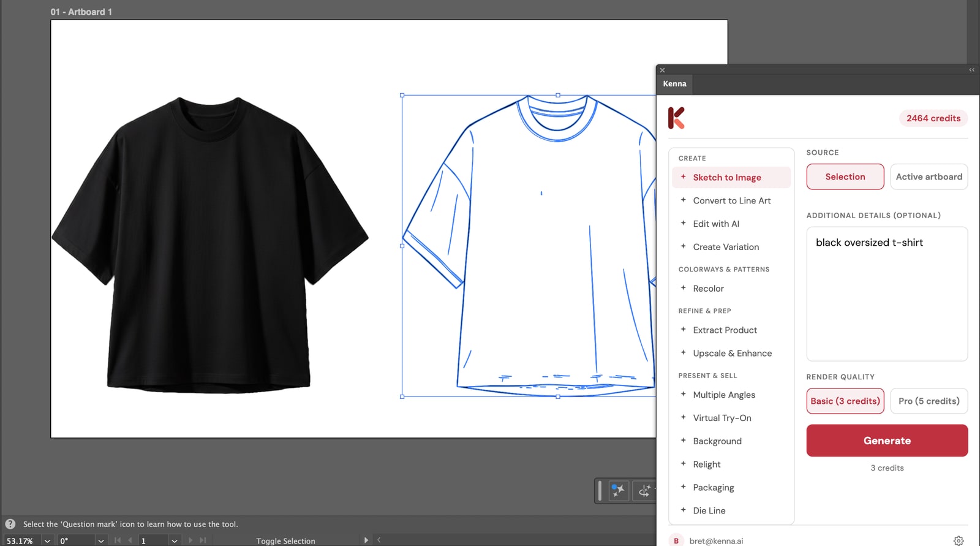Image resolution: width=980 pixels, height=546 pixels.
Task: Select Pro (5 credits) render quality
Action: pos(929,401)
